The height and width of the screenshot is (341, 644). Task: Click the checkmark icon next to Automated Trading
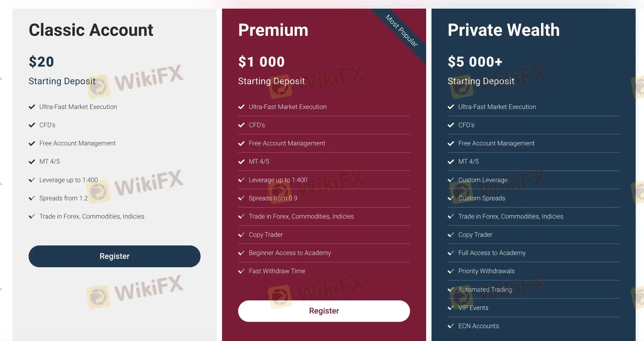pyautogui.click(x=451, y=289)
